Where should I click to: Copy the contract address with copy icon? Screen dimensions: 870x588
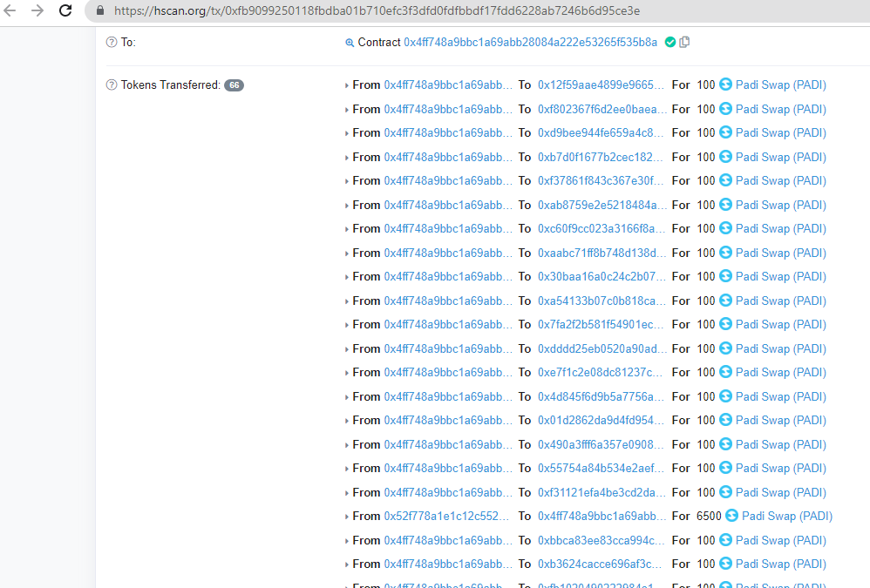(x=684, y=42)
